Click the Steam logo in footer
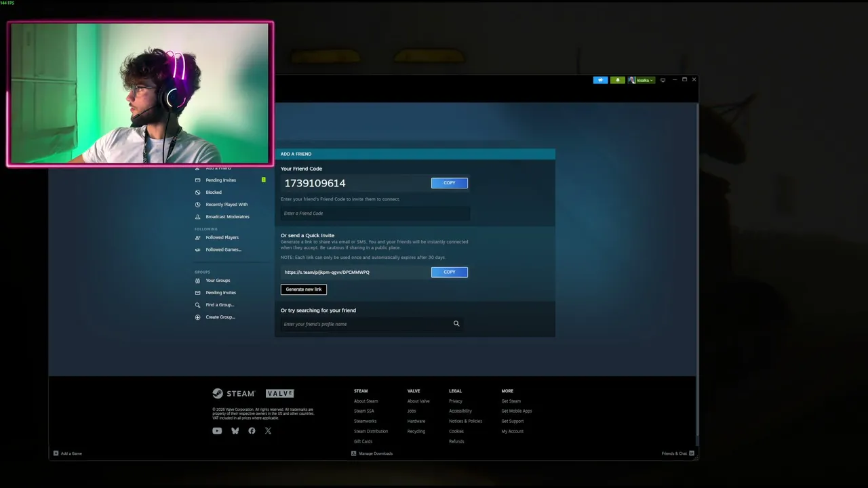Image resolution: width=868 pixels, height=488 pixels. (233, 394)
